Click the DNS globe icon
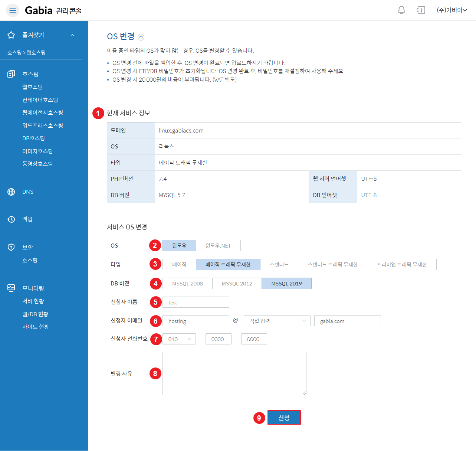This screenshot has height=451, width=476. 11,192
